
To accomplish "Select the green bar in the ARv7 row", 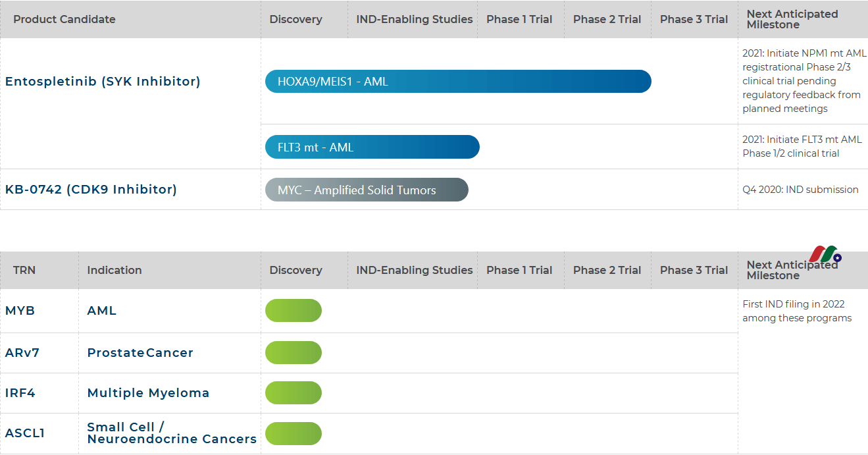I will [x=294, y=353].
